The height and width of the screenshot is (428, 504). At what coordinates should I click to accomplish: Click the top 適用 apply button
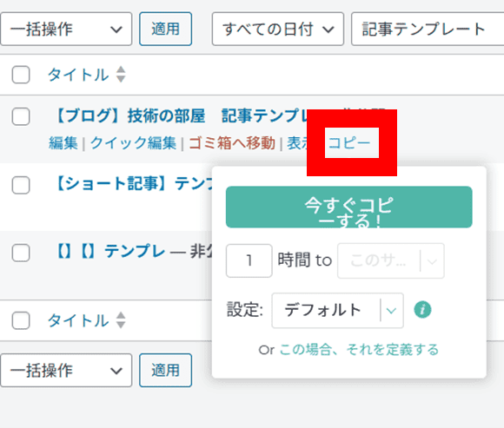point(165,30)
